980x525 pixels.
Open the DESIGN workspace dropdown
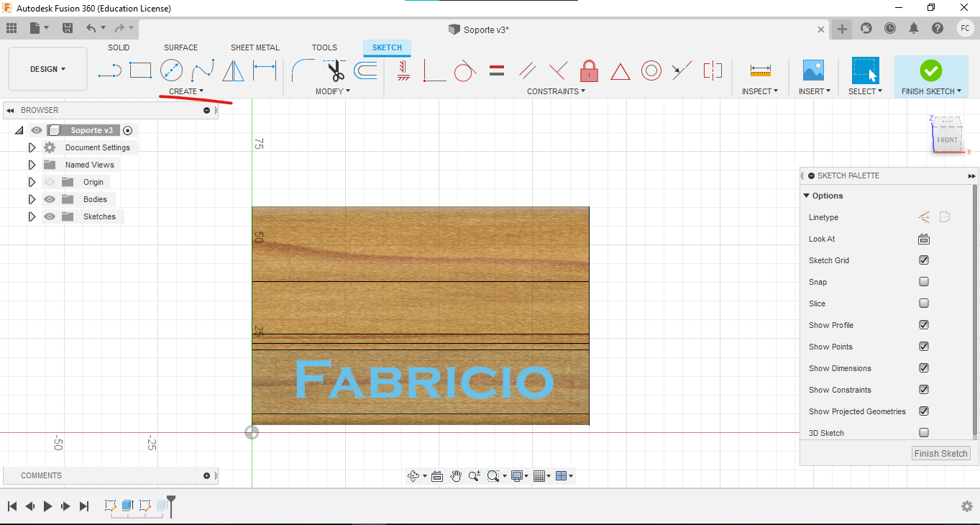pos(47,69)
